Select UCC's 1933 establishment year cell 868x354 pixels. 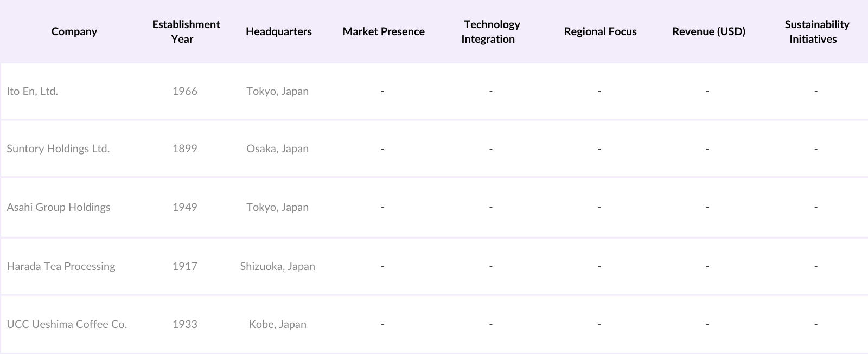tap(185, 324)
